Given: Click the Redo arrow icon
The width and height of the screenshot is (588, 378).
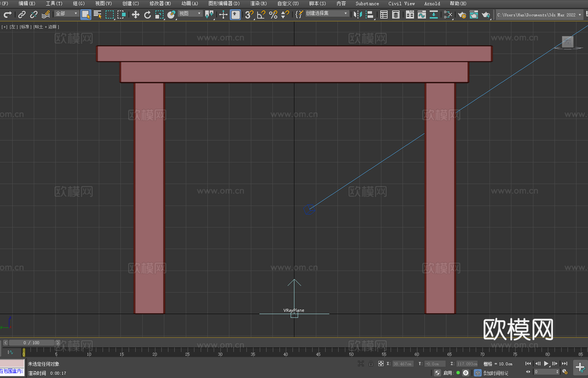Looking at the screenshot, I should click(7, 14).
